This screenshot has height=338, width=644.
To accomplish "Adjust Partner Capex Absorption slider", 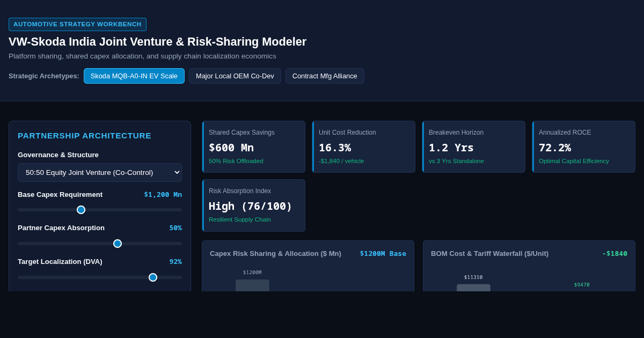I will point(100,244).
